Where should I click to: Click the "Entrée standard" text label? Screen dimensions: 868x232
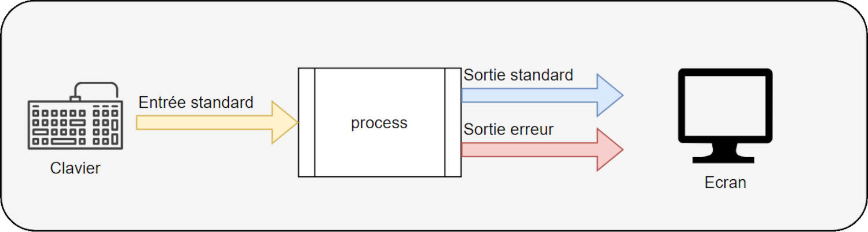click(196, 103)
